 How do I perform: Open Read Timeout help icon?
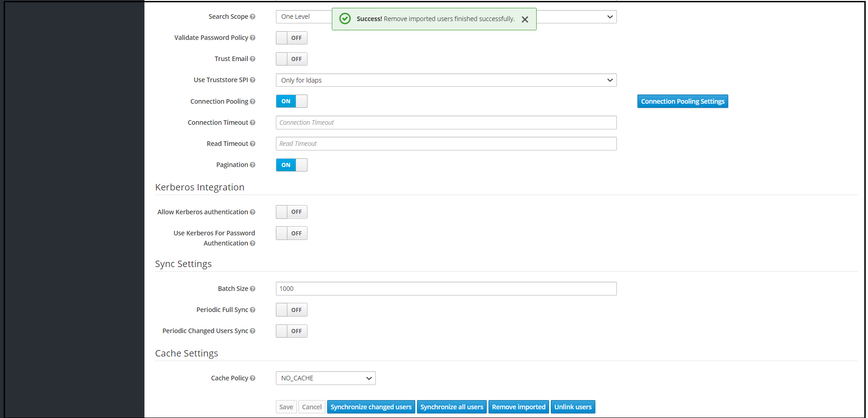[x=253, y=144]
